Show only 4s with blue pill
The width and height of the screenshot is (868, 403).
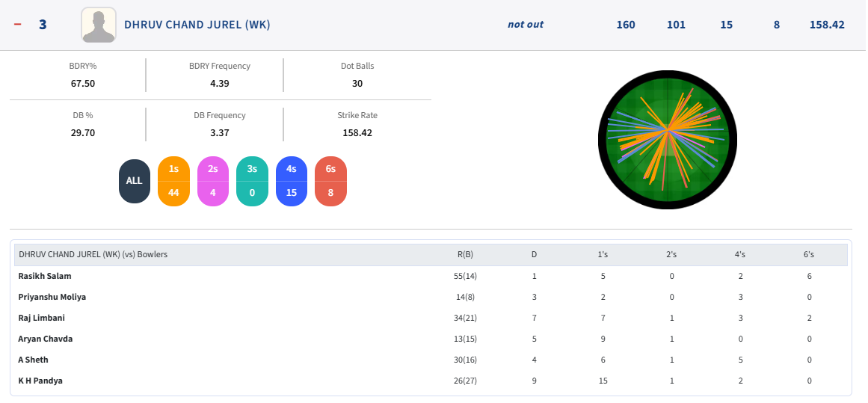292,181
